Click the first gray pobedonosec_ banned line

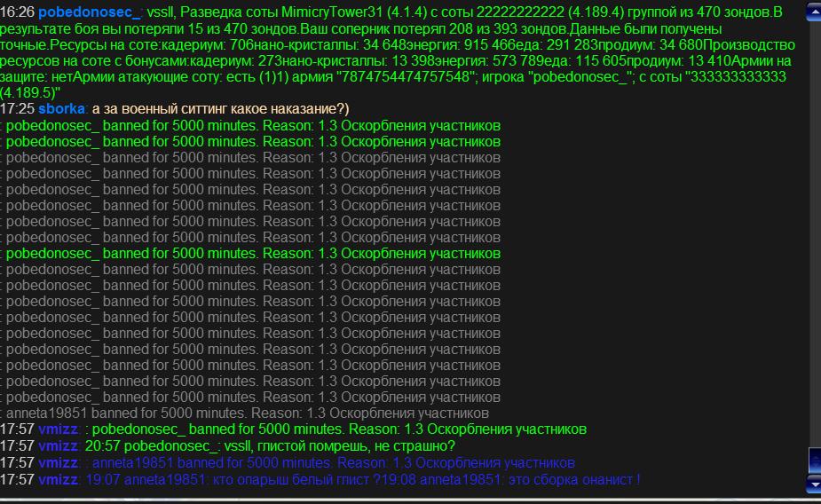point(253,157)
